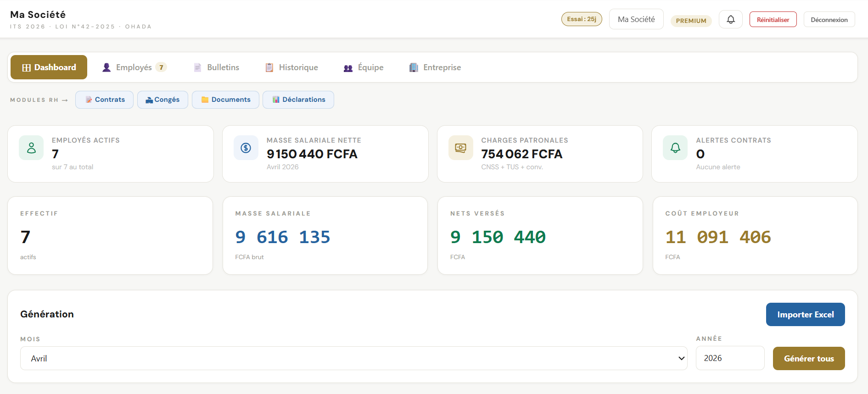Screen dimensions: 868x394
Task: Click the Générer tous button
Action: 809,358
